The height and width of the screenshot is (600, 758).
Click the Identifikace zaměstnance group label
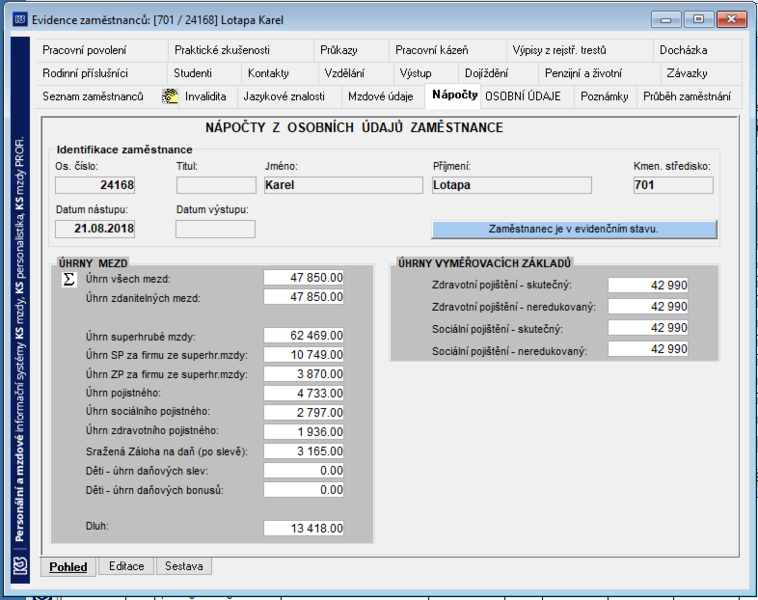pos(124,150)
